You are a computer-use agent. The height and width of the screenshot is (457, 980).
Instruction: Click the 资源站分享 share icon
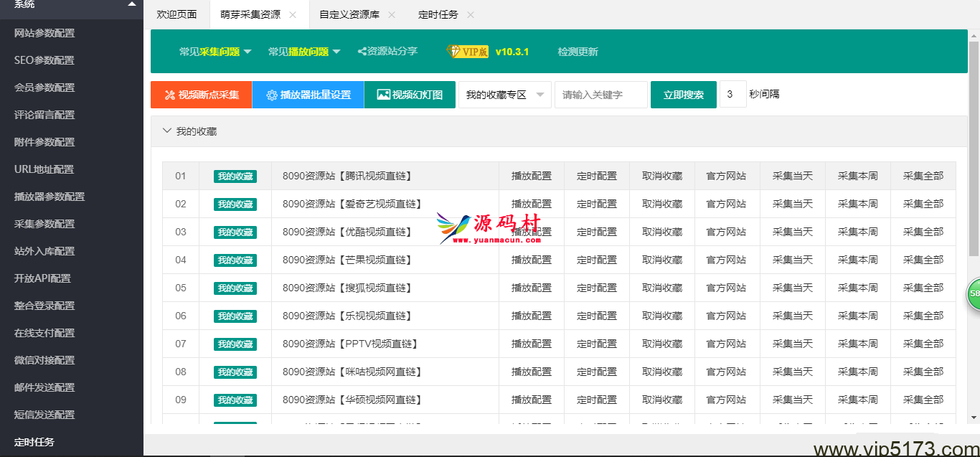pyautogui.click(x=362, y=52)
